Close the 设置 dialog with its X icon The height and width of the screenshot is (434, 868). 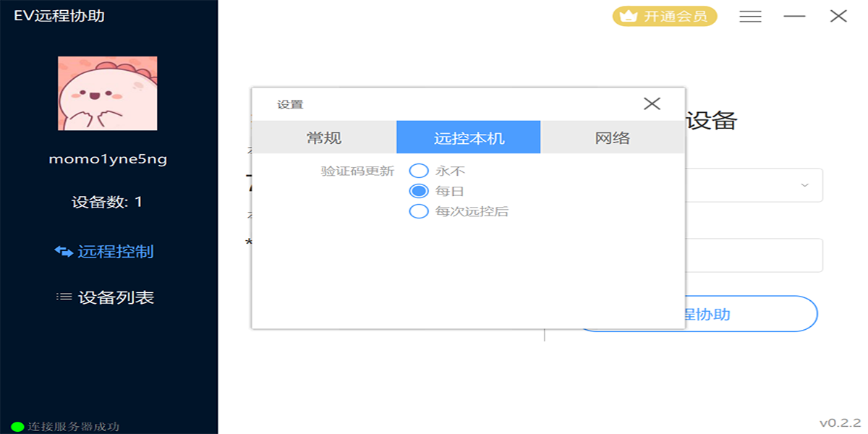click(x=652, y=103)
